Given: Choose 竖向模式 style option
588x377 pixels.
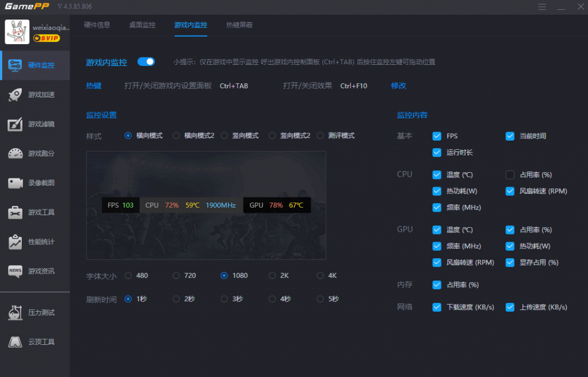Looking at the screenshot, I should click(224, 135).
